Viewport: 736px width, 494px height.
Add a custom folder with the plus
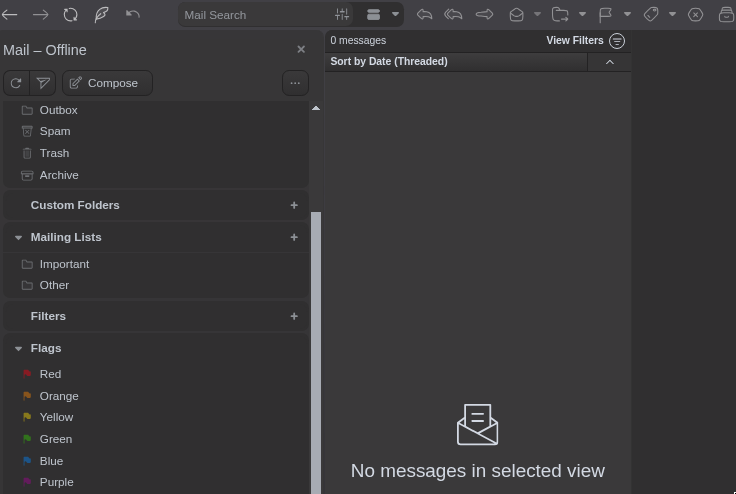click(x=294, y=205)
